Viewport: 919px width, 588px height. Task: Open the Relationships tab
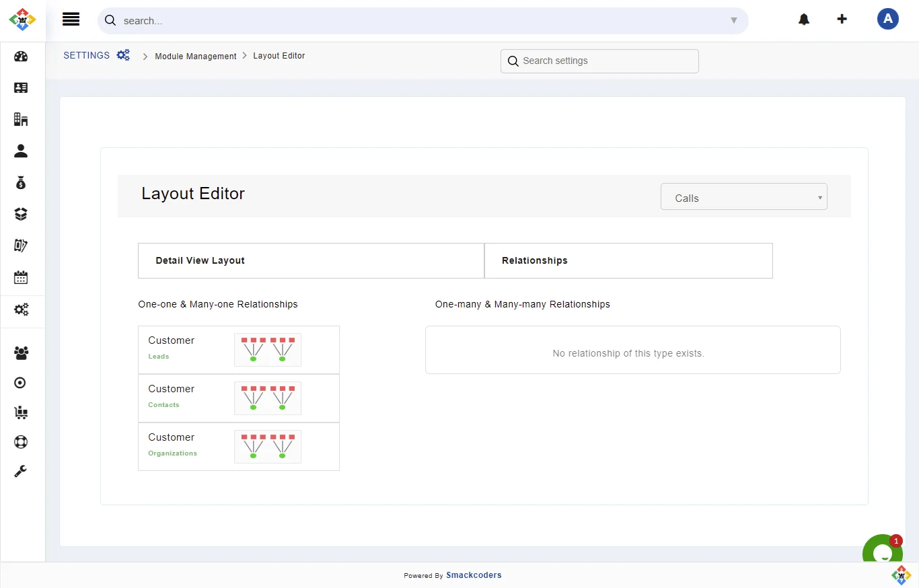pos(534,260)
